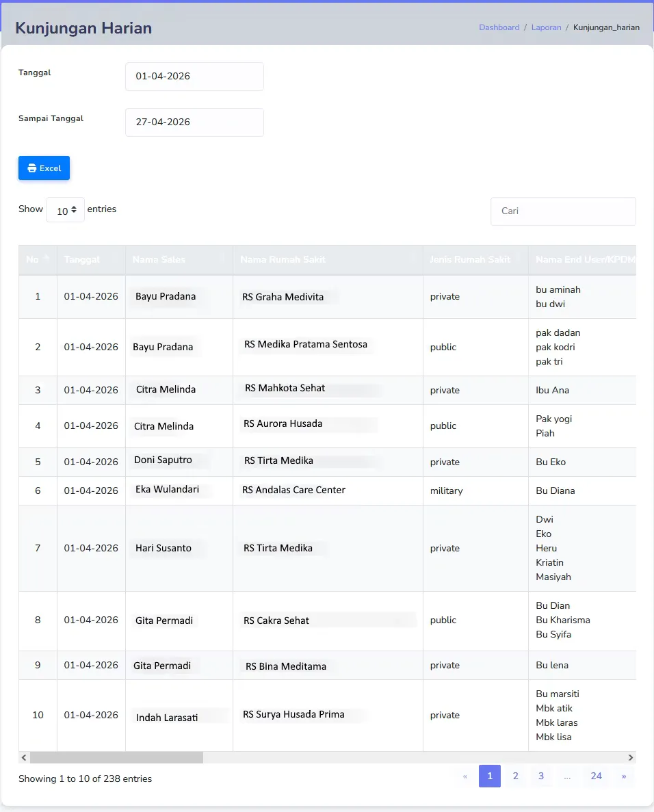The image size is (654, 812).
Task: Open the Tanggal start date field
Action: (x=194, y=77)
